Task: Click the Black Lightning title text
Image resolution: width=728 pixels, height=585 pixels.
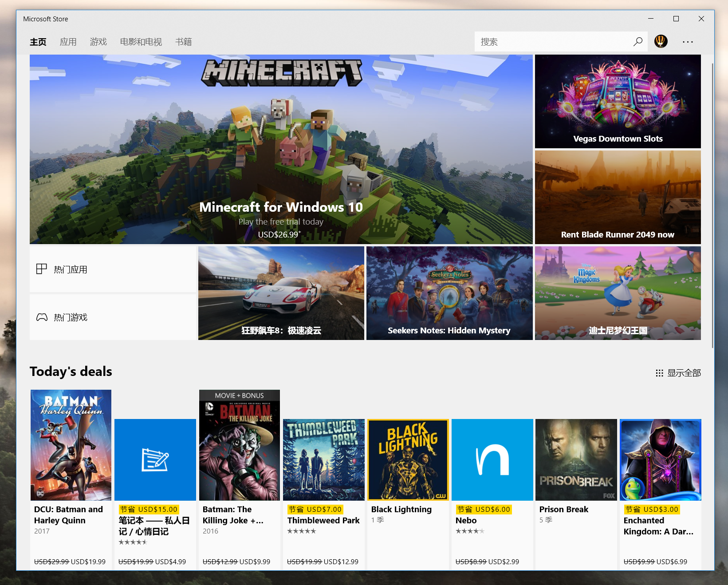Action: pyautogui.click(x=401, y=510)
